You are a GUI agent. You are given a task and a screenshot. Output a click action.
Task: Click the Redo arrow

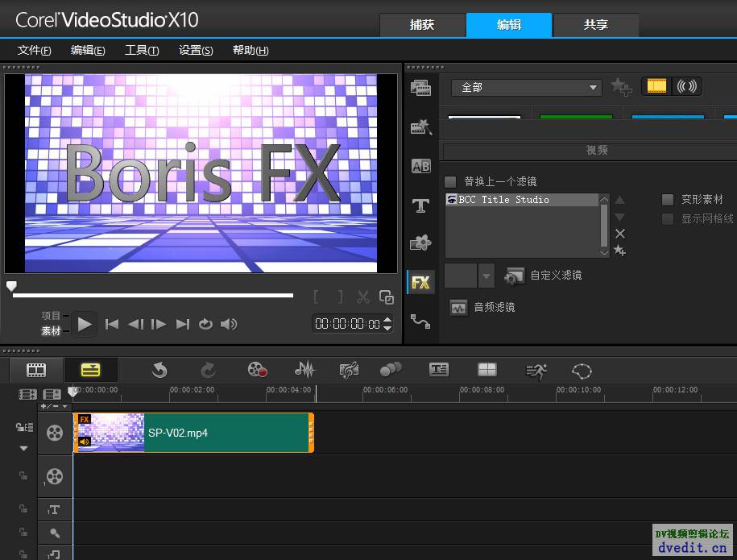(209, 371)
